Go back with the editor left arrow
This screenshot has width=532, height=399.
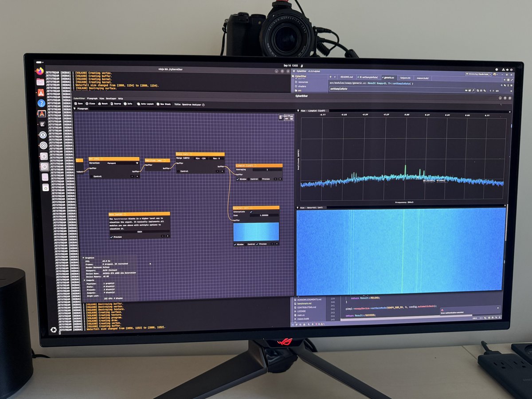pos(330,77)
